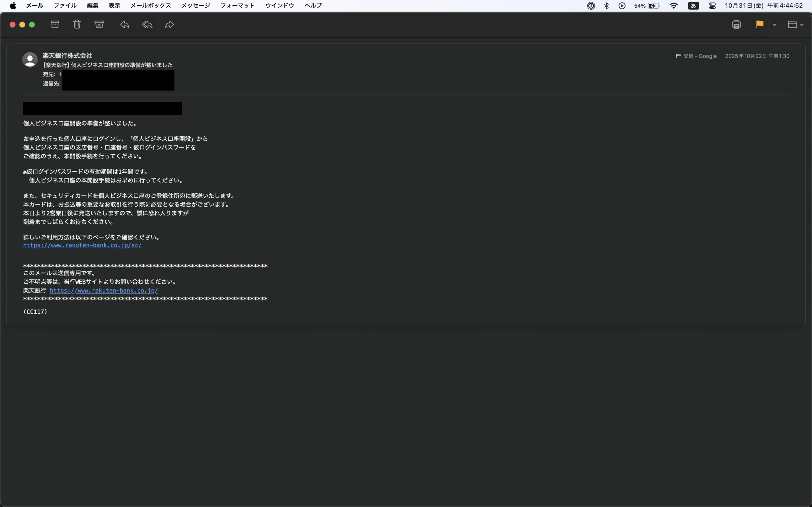The width and height of the screenshot is (812, 507).
Task: Open the 表示 menu
Action: point(114,6)
